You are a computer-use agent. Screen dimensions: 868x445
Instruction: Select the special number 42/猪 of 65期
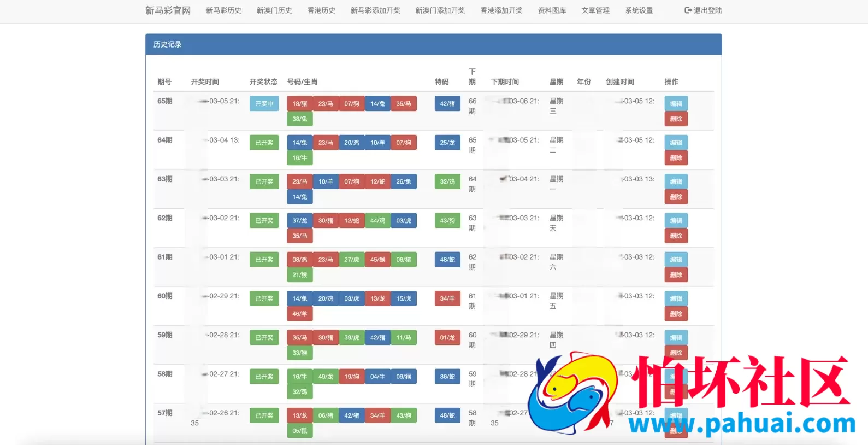coord(447,103)
